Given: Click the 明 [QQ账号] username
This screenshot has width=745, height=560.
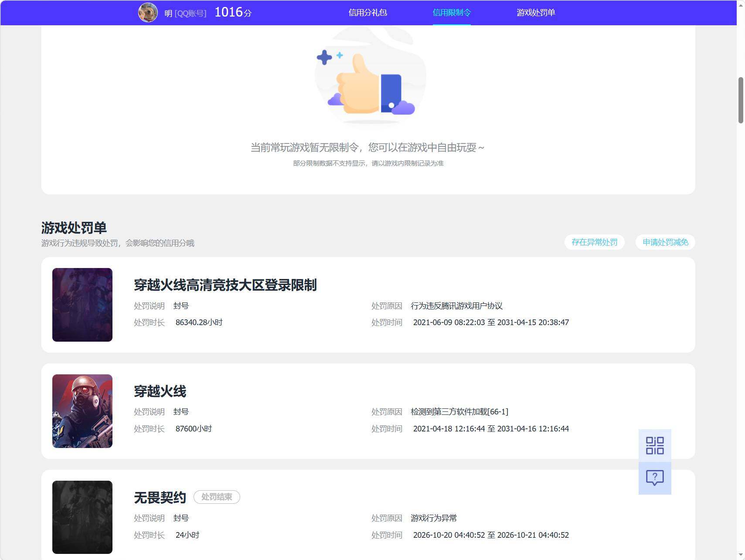Looking at the screenshot, I should [185, 14].
